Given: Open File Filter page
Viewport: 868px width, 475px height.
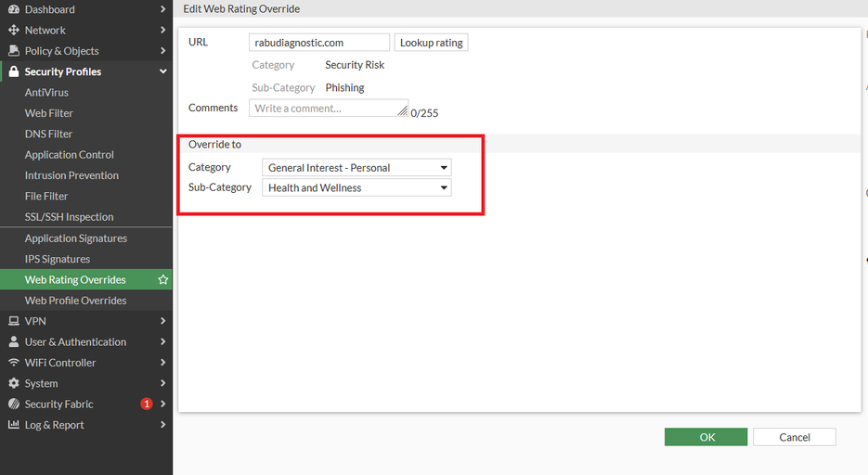Looking at the screenshot, I should pos(46,197).
